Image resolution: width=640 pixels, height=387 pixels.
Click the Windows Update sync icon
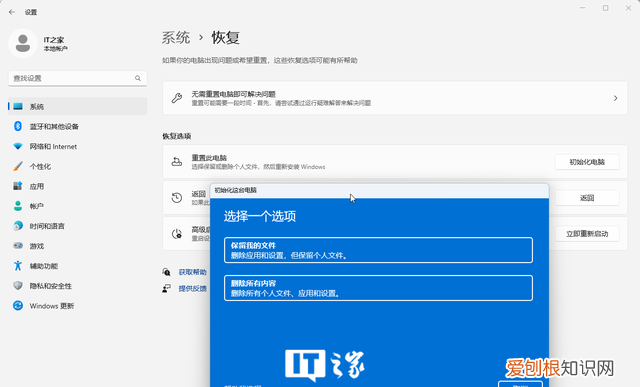(18, 305)
